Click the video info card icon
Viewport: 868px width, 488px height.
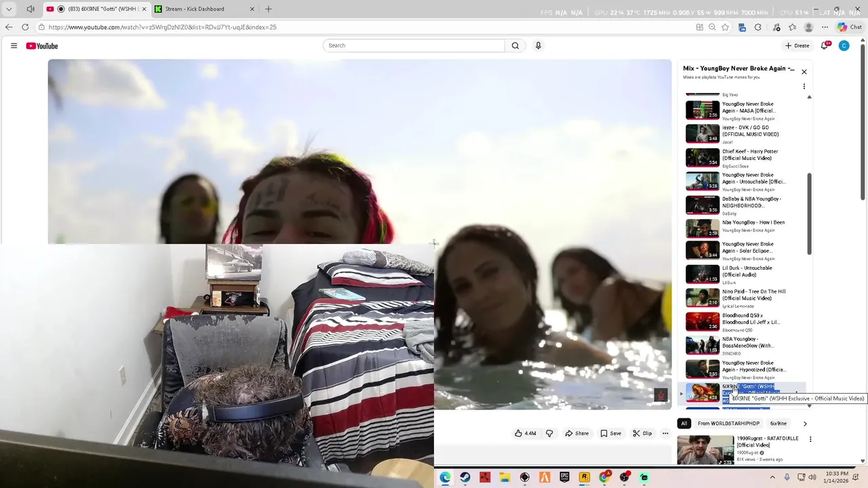660,395
